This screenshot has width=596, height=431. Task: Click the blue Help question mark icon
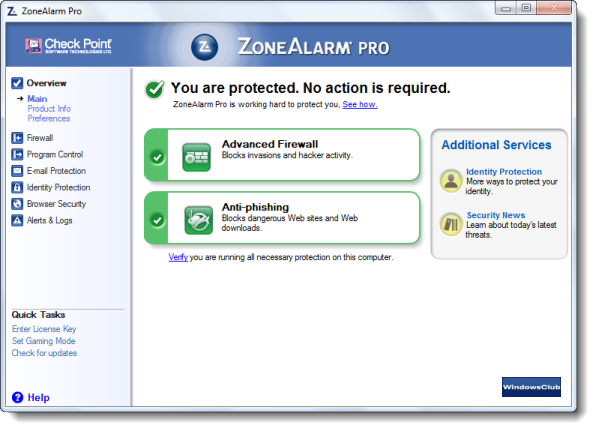17,397
